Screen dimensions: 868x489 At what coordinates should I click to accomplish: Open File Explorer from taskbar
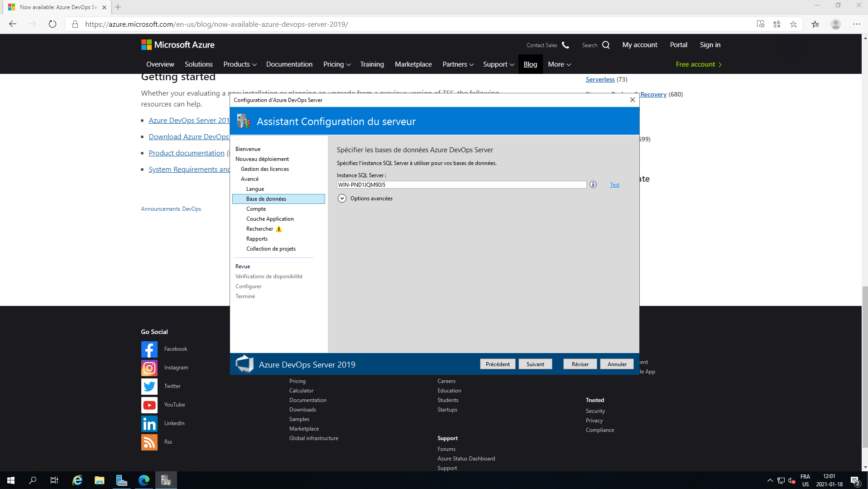tap(99, 480)
